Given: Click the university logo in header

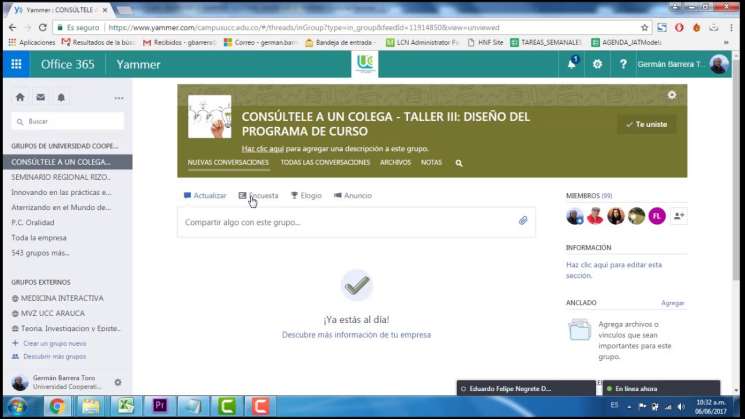Looking at the screenshot, I should tap(365, 64).
